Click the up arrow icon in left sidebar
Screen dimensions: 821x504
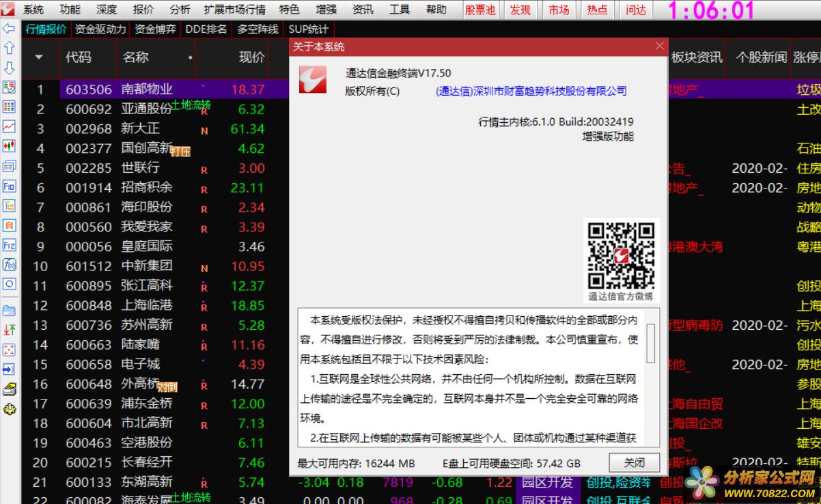(x=9, y=48)
